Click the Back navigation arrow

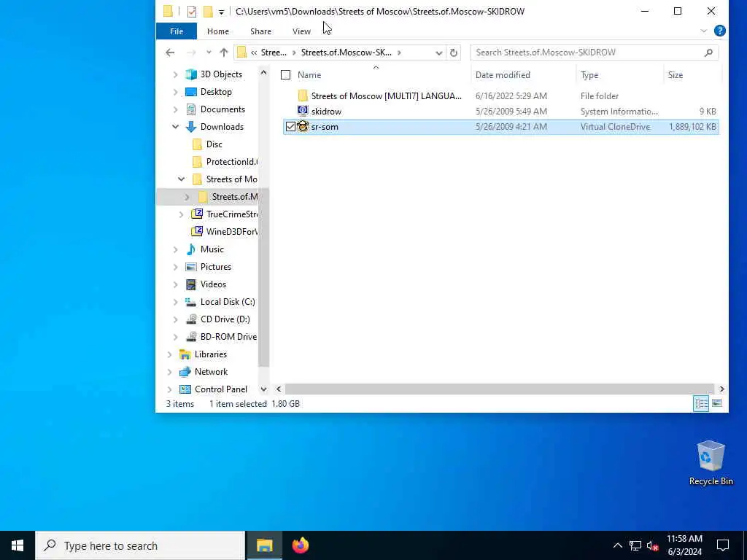tap(170, 52)
